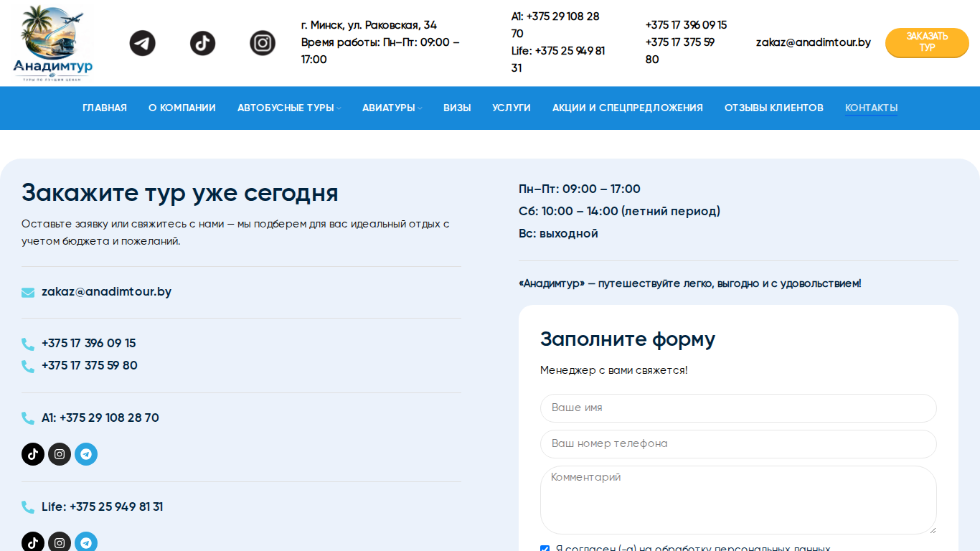Open the Instagram icon in header
Screen dimensions: 980x551
tap(263, 43)
